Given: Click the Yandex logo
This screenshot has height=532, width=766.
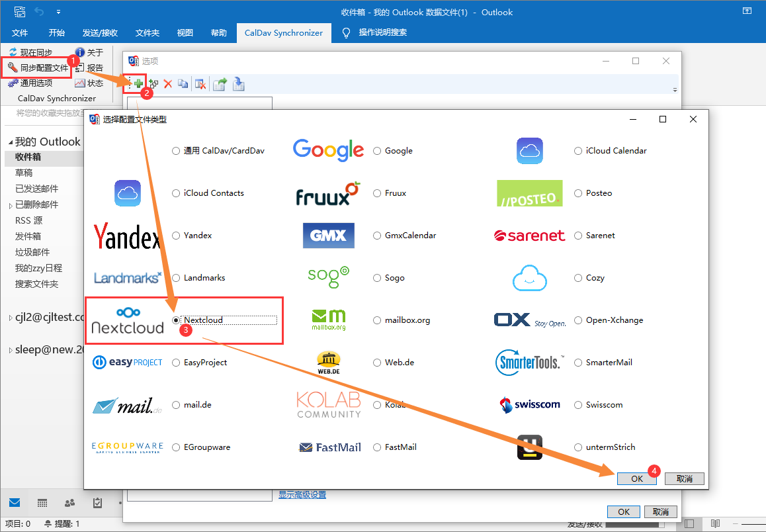Looking at the screenshot, I should tap(127, 236).
